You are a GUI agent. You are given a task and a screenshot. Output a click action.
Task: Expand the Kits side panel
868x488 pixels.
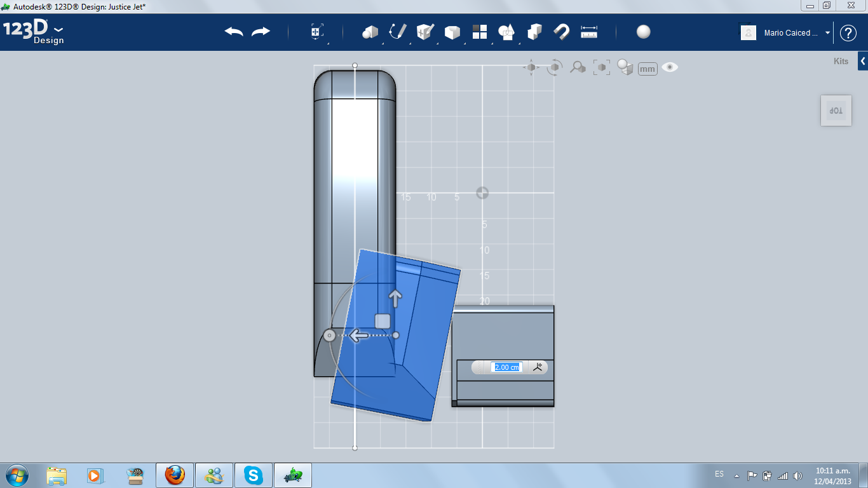coord(863,61)
